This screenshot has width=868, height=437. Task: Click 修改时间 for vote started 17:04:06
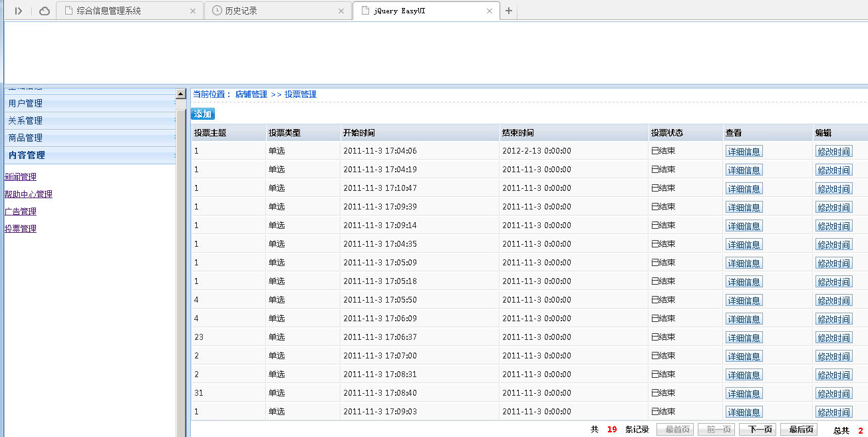[834, 152]
